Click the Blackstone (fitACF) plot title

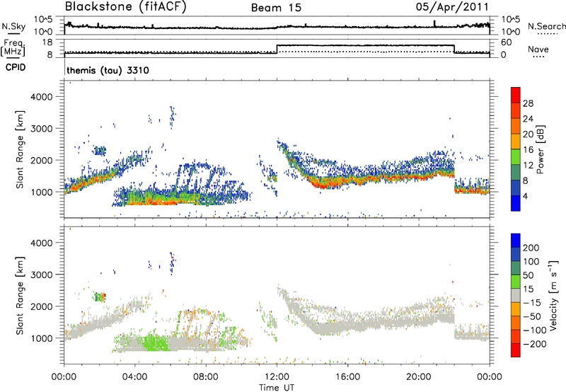(x=125, y=7)
